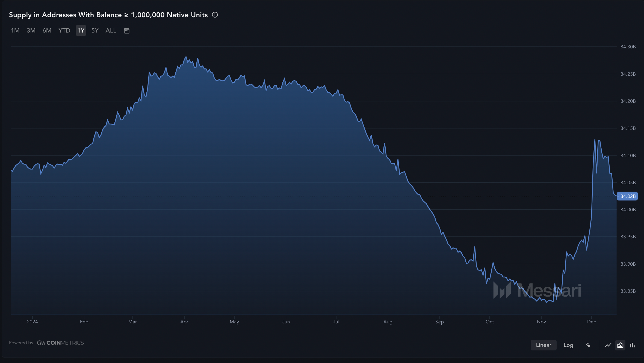Select the 1Y time range
The image size is (644, 363).
pos(81,31)
